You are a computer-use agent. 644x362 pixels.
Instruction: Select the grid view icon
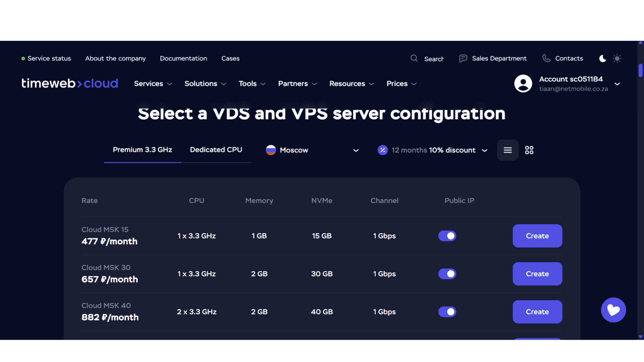[x=529, y=150]
